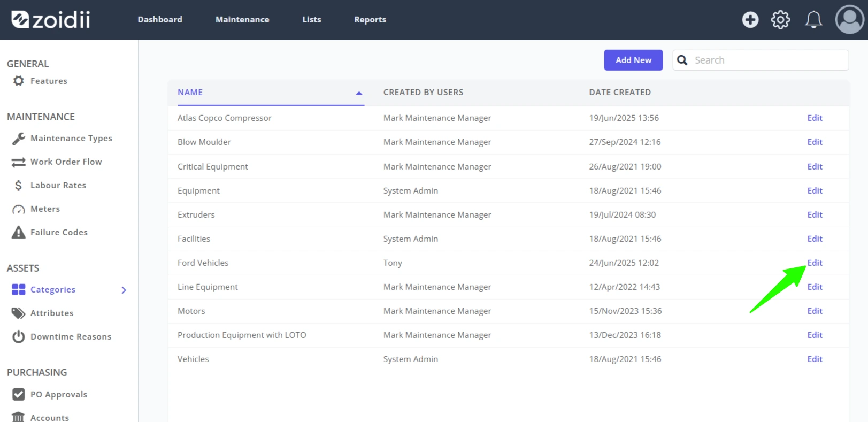Open the user profile avatar

pyautogui.click(x=849, y=19)
